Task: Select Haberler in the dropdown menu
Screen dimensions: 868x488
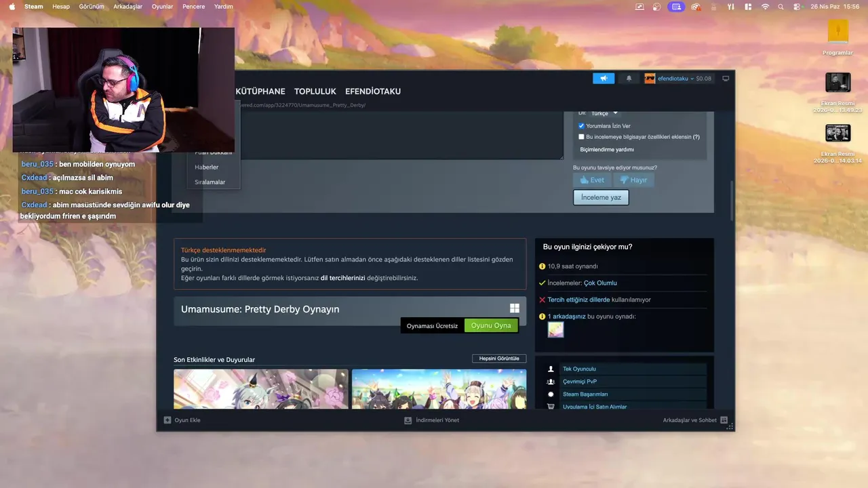Action: pyautogui.click(x=207, y=167)
